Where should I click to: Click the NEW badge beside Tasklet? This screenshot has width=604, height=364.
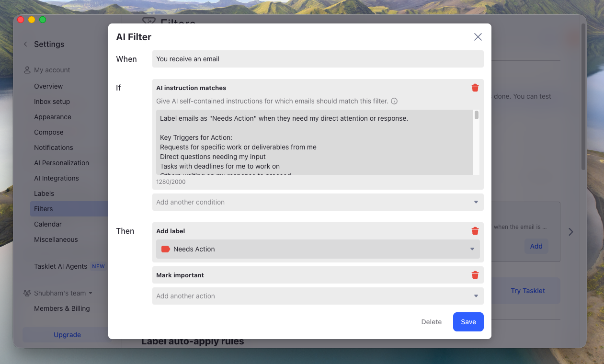(98, 266)
